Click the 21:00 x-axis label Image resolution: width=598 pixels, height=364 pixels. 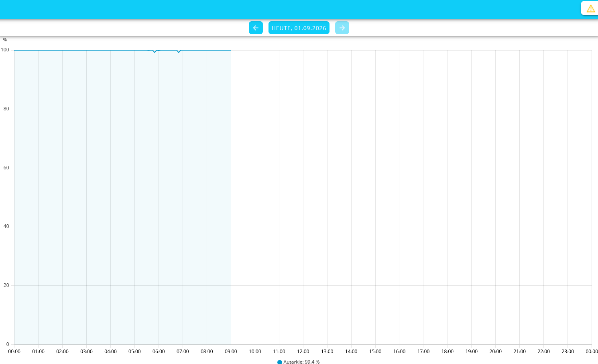pos(520,352)
